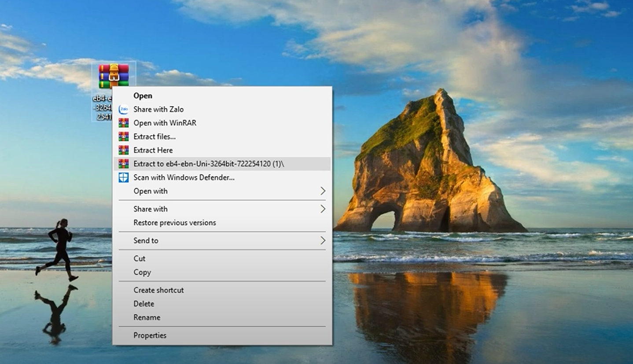
Task: Choose Create shortcut option
Action: [158, 290]
